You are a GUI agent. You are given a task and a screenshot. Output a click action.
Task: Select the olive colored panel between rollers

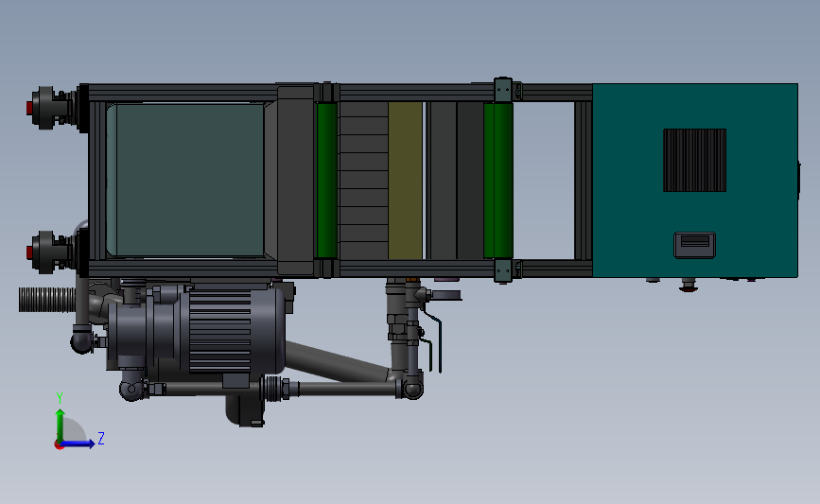click(406, 181)
